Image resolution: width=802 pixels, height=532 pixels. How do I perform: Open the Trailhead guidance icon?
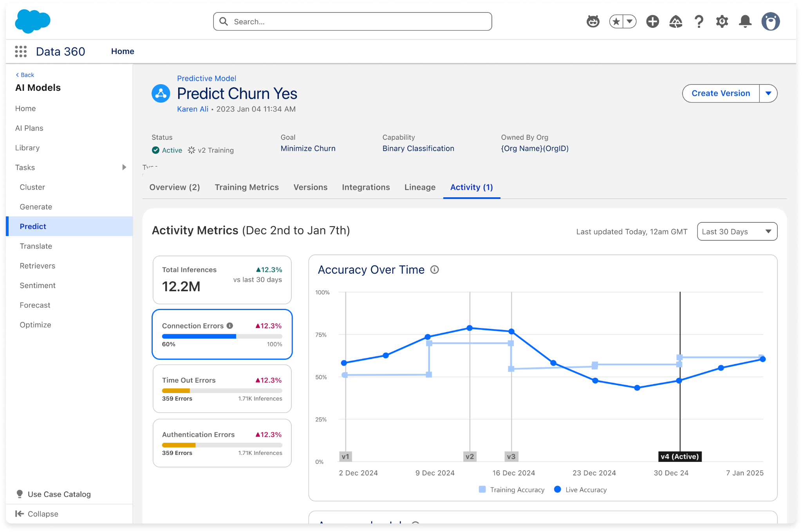click(x=676, y=22)
